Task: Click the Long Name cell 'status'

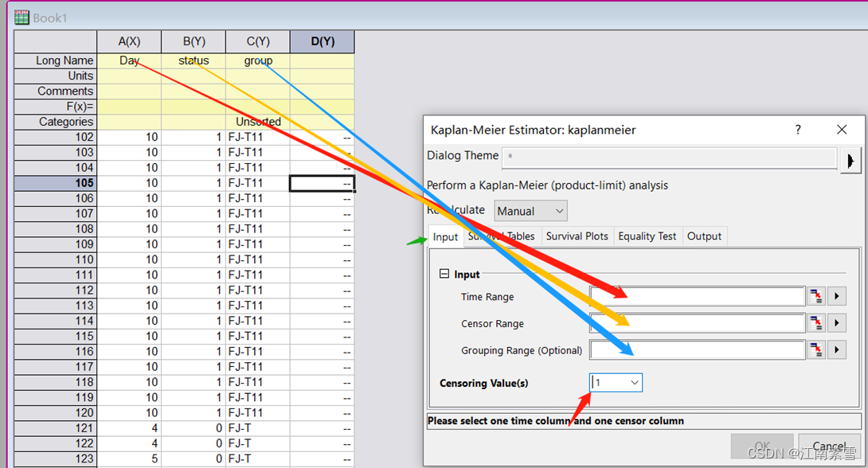Action: coord(194,60)
